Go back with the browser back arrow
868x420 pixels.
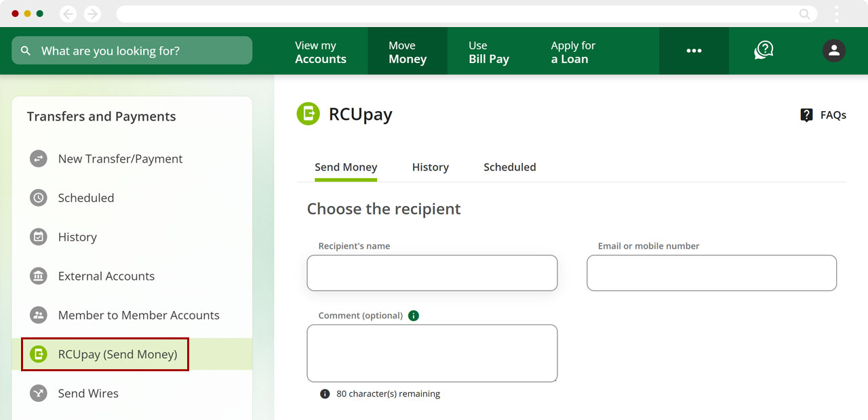(x=68, y=14)
